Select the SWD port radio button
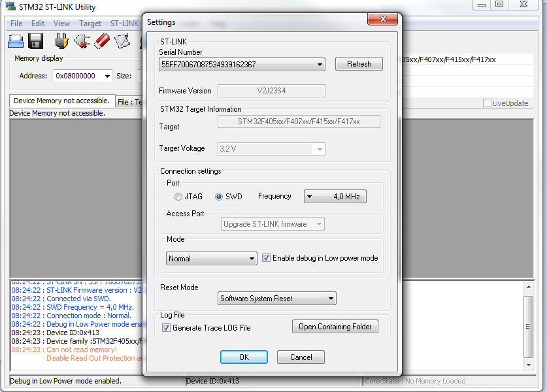Screen dimensions: 547x392 pyautogui.click(x=219, y=197)
